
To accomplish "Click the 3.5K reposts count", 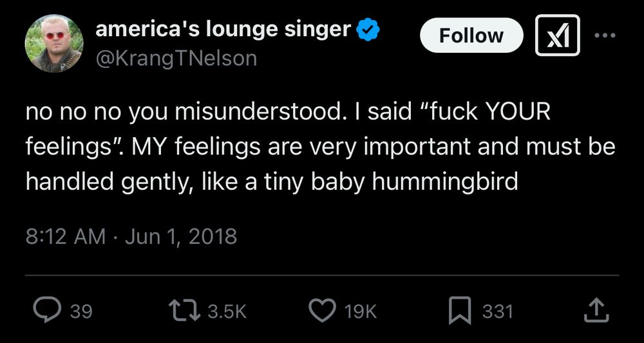I will click(227, 312).
